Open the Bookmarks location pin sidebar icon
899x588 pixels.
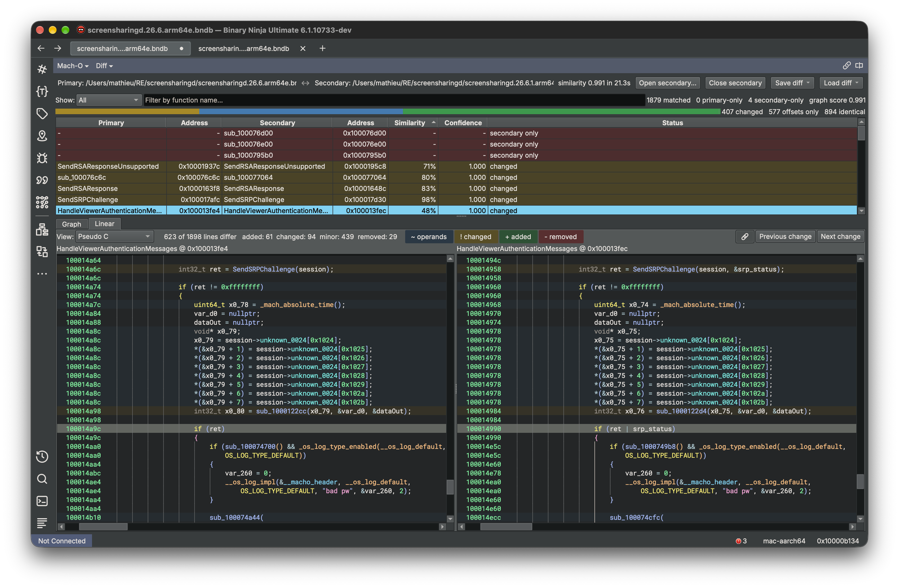pyautogui.click(x=42, y=136)
